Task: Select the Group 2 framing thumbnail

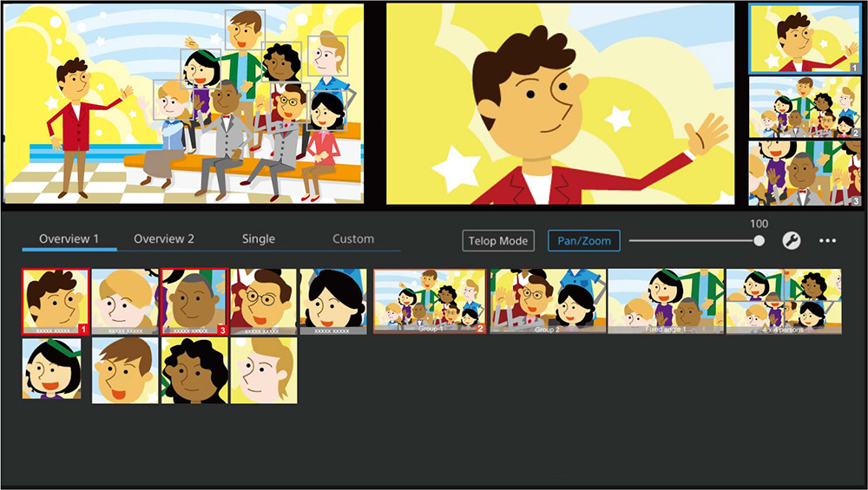Action: coord(547,301)
